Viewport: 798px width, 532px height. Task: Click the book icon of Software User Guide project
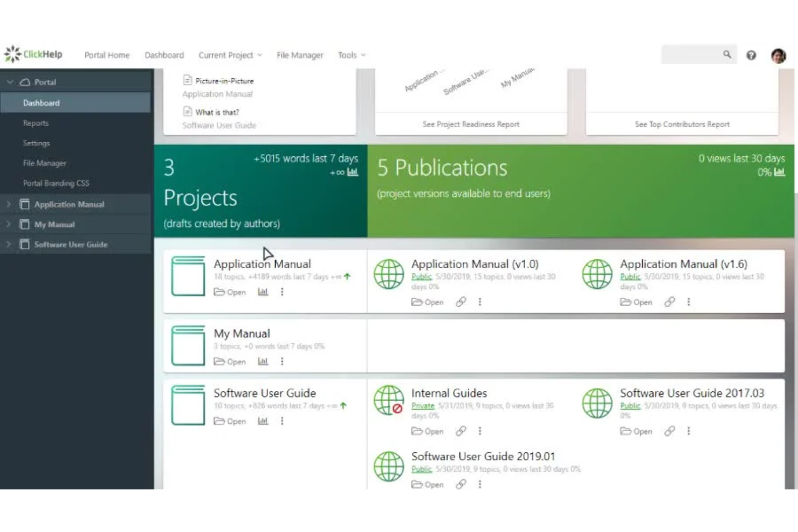coord(188,405)
